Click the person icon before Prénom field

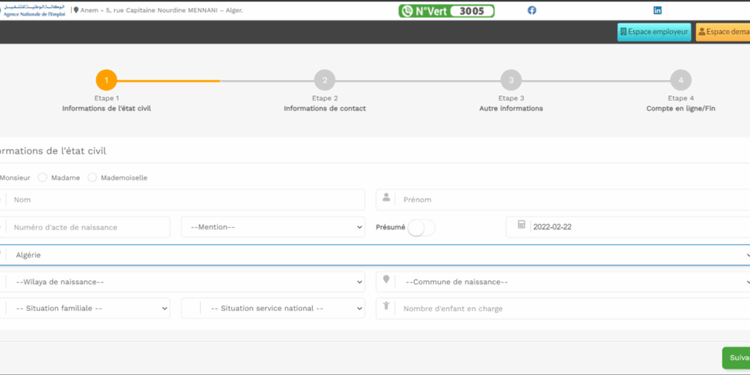point(386,197)
